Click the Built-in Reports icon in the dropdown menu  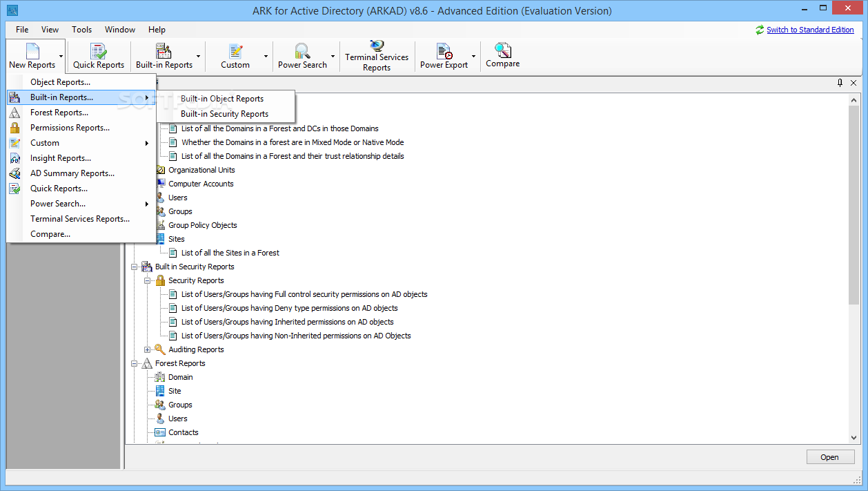(15, 97)
